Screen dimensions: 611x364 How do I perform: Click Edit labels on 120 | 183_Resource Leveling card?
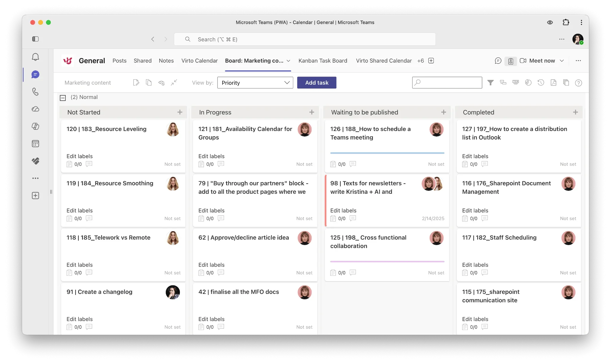79,156
